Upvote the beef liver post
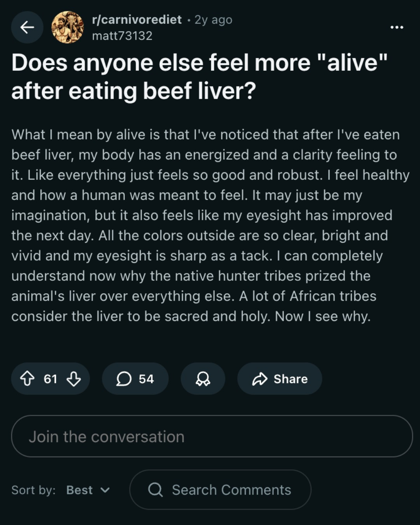The width and height of the screenshot is (420, 525). pos(27,378)
